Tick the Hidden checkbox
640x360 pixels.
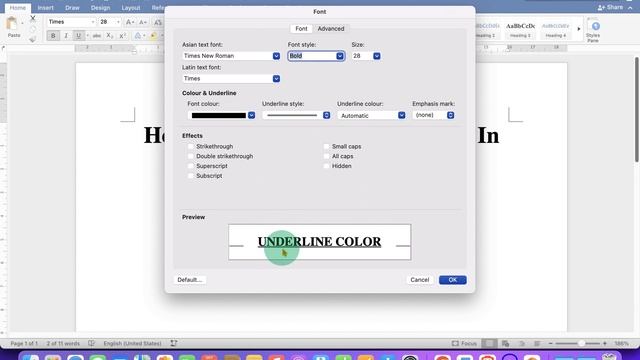pos(326,166)
